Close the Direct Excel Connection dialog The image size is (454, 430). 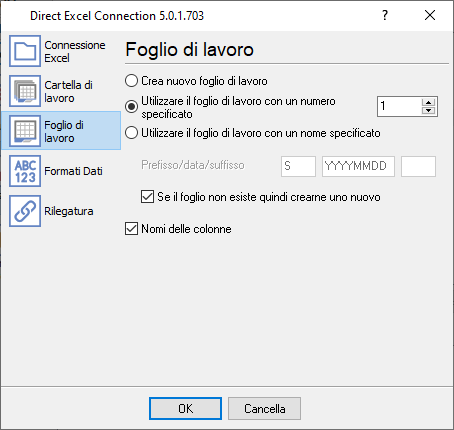point(430,15)
